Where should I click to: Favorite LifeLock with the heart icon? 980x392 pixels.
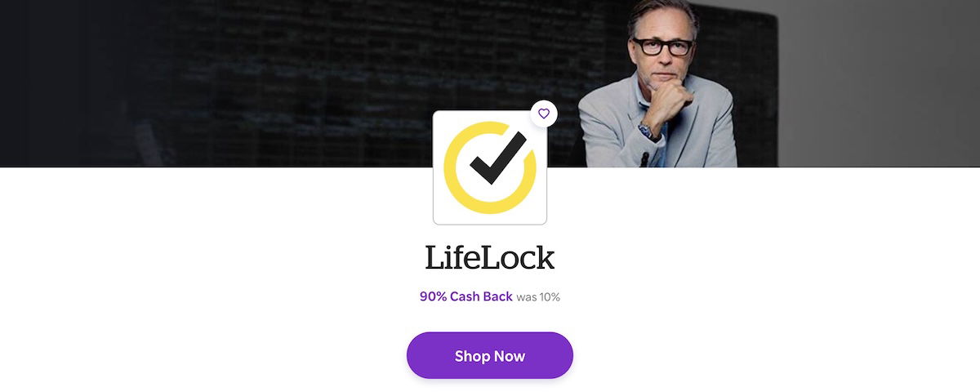point(544,114)
